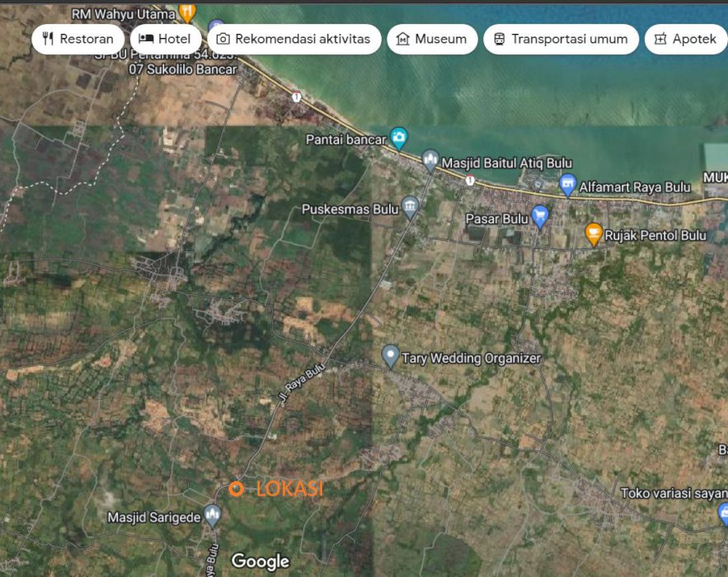Click the orange Rujak Pentol Bulu pin
The image size is (728, 577).
point(593,234)
